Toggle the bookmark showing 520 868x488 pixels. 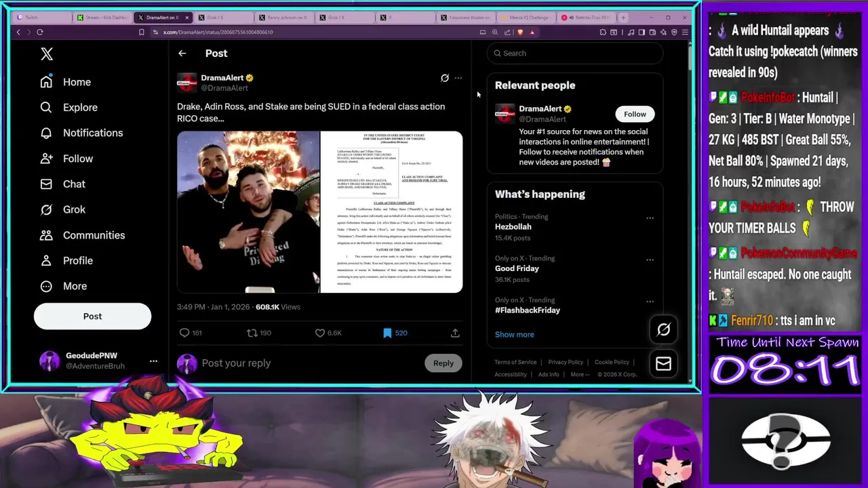395,333
